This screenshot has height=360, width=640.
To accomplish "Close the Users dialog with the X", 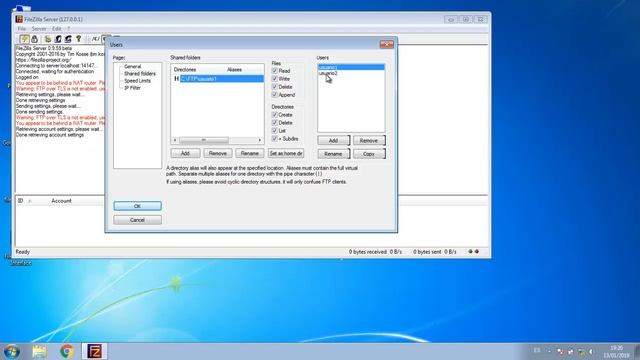I will coord(386,44).
